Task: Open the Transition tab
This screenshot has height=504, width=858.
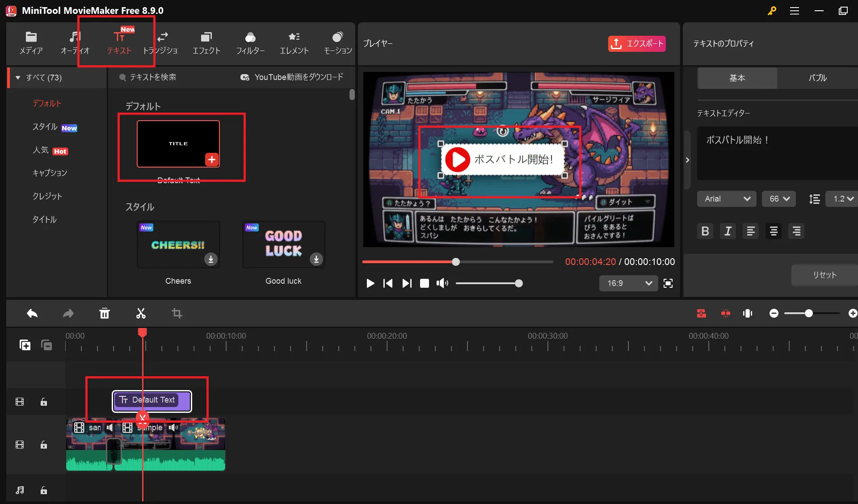Action: pos(160,43)
